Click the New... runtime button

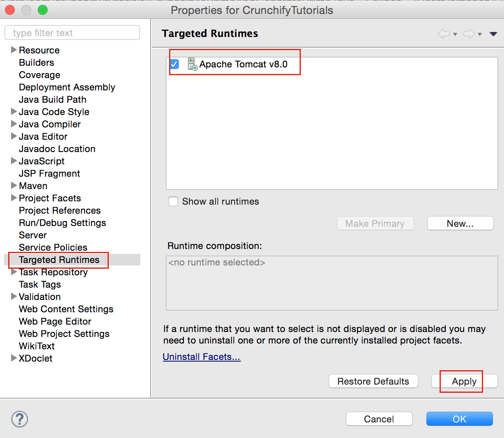pos(460,224)
